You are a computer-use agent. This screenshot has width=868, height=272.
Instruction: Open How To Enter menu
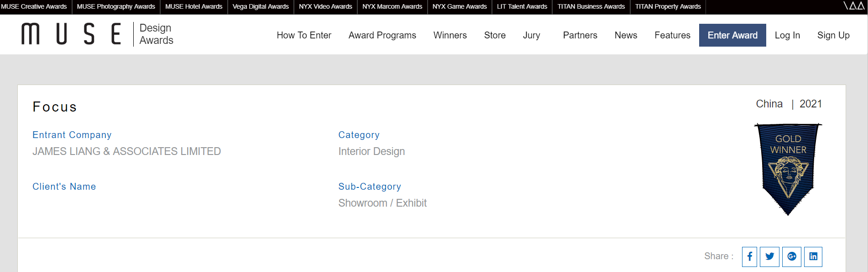(304, 35)
